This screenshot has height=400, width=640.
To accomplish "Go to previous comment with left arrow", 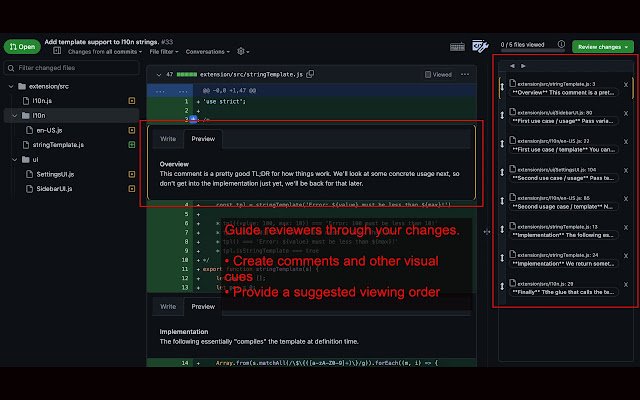I will [512, 66].
